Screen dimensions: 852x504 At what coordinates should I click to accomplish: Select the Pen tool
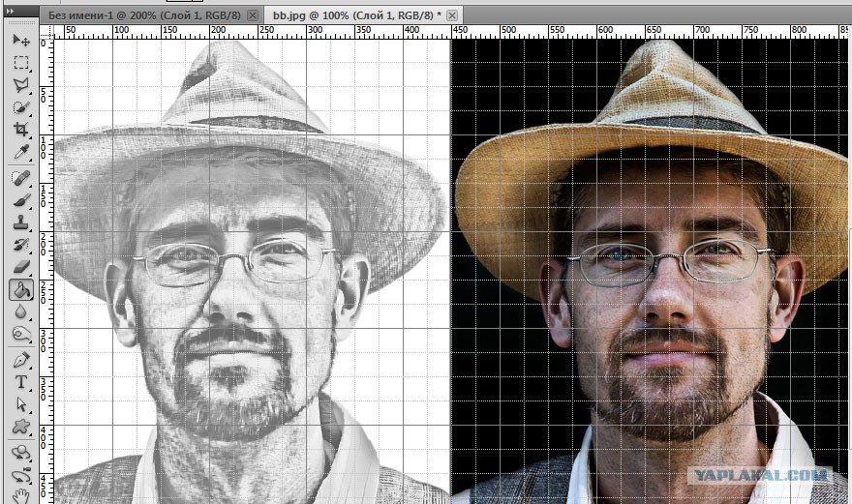[x=21, y=360]
